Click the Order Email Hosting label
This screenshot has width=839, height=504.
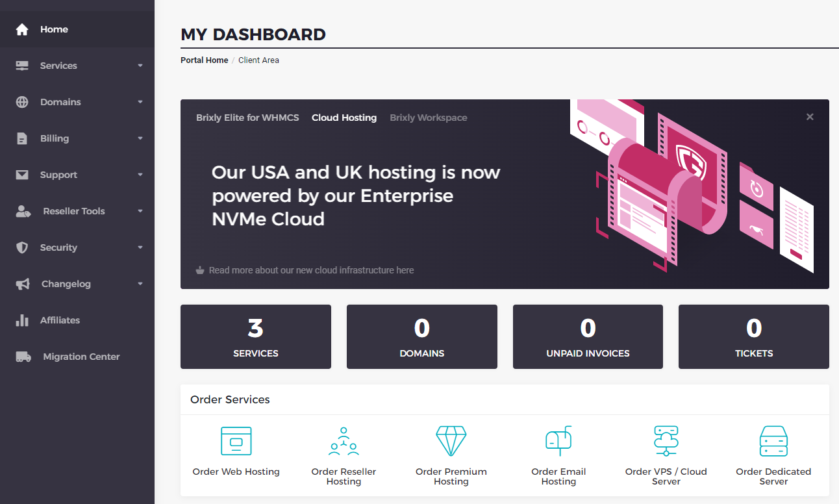point(558,477)
